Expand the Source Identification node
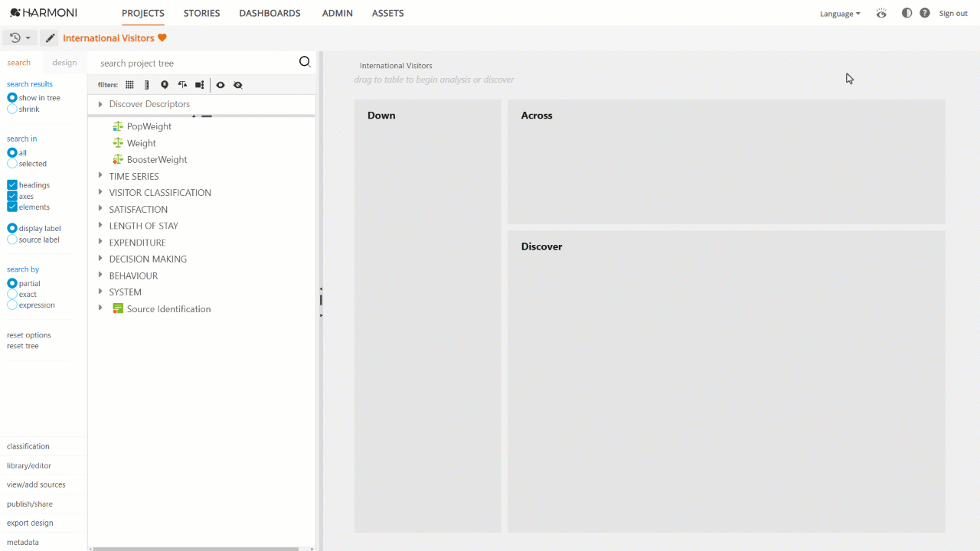Viewport: 980px width, 551px height. pyautogui.click(x=100, y=308)
